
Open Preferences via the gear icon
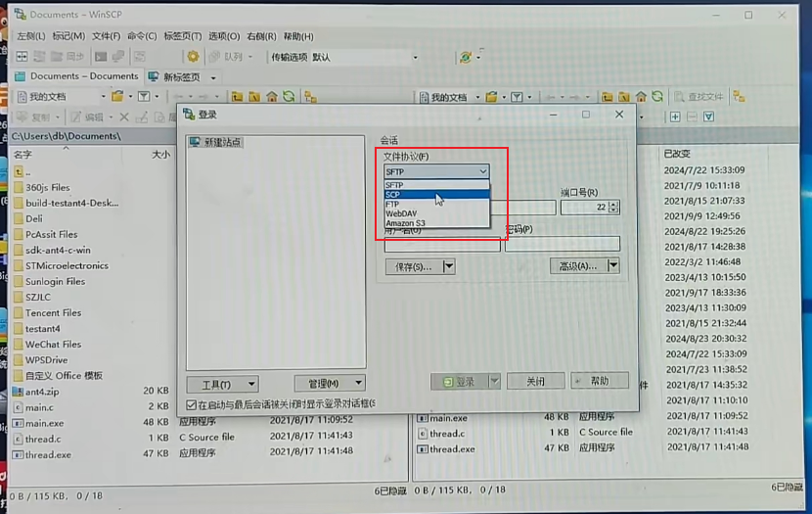pyautogui.click(x=193, y=57)
